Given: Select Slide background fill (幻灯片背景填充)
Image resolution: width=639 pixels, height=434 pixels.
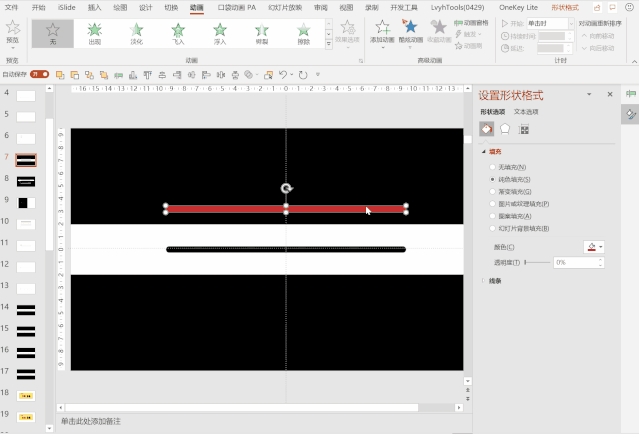Looking at the screenshot, I should pyautogui.click(x=492, y=228).
